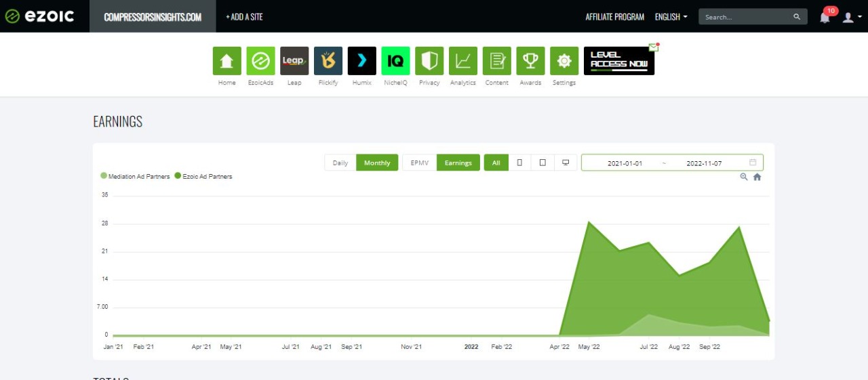Open the notifications bell

825,17
